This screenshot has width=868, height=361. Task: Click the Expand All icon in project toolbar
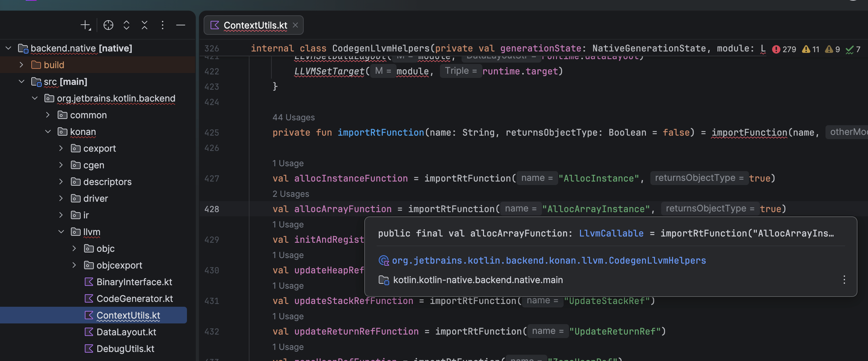coord(126,25)
